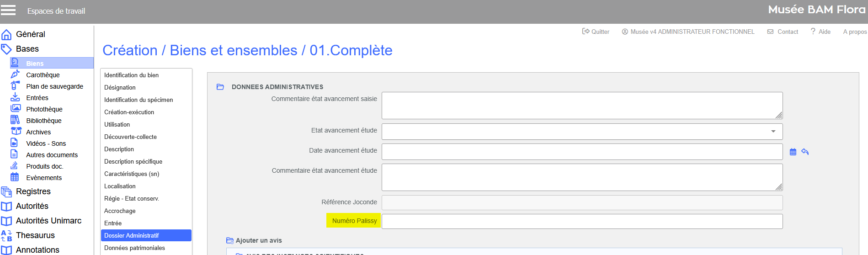Open Evènements in the sidebar
Viewport: 868px width, 255px height.
(44, 178)
